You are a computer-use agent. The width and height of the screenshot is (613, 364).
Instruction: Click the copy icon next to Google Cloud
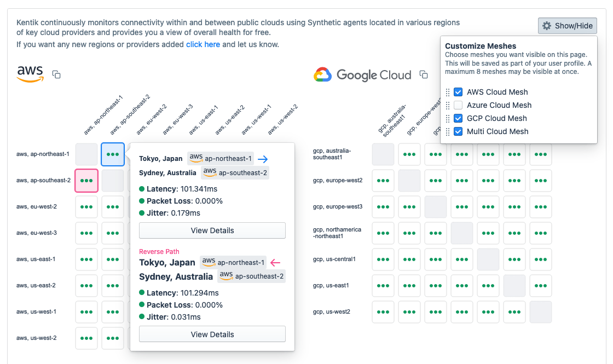[424, 75]
